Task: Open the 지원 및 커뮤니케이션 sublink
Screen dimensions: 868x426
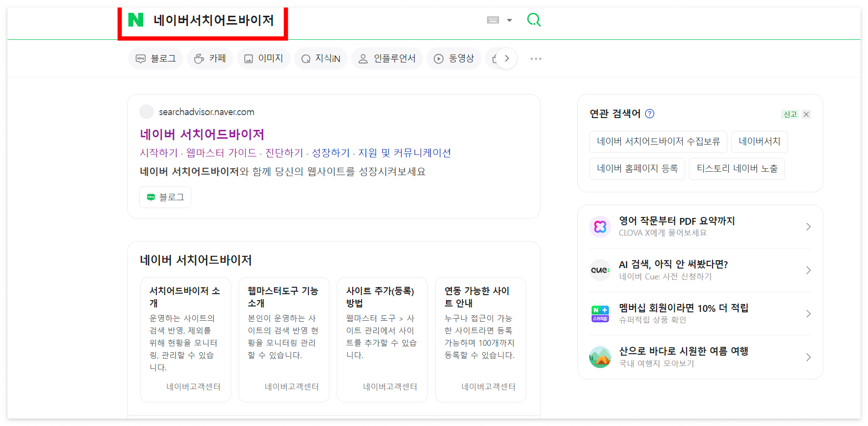Action: click(405, 153)
